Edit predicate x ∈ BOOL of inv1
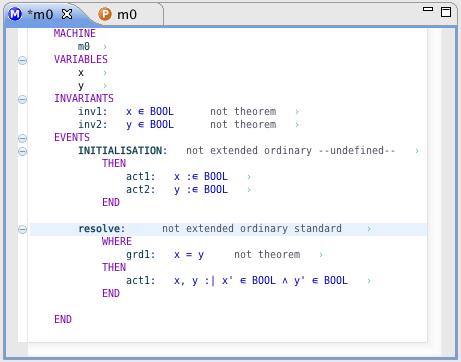 [x=150, y=111]
